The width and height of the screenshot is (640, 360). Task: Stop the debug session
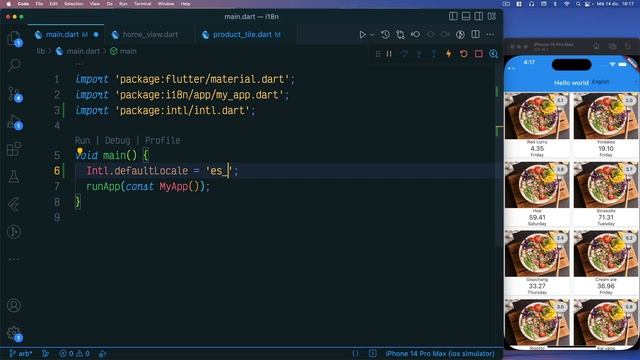(478, 54)
